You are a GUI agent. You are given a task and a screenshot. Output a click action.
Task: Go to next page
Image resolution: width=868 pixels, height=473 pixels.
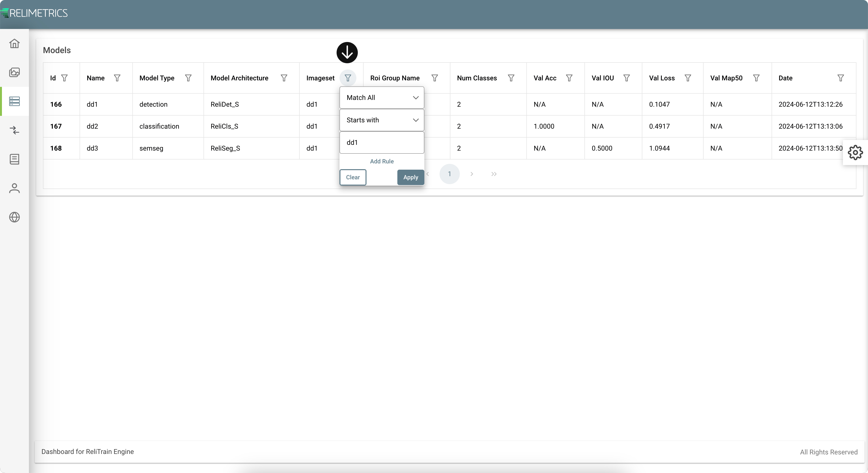472,174
